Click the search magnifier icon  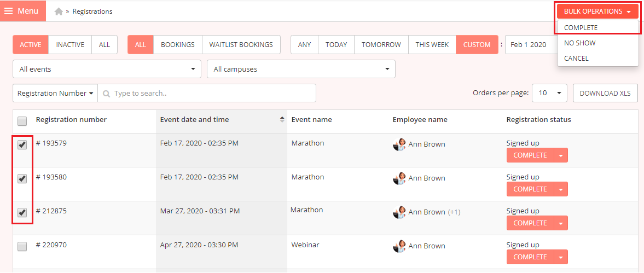point(106,94)
